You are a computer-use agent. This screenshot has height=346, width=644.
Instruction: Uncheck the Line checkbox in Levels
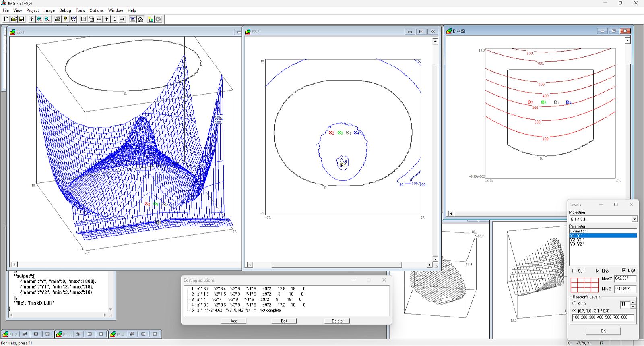pos(598,271)
